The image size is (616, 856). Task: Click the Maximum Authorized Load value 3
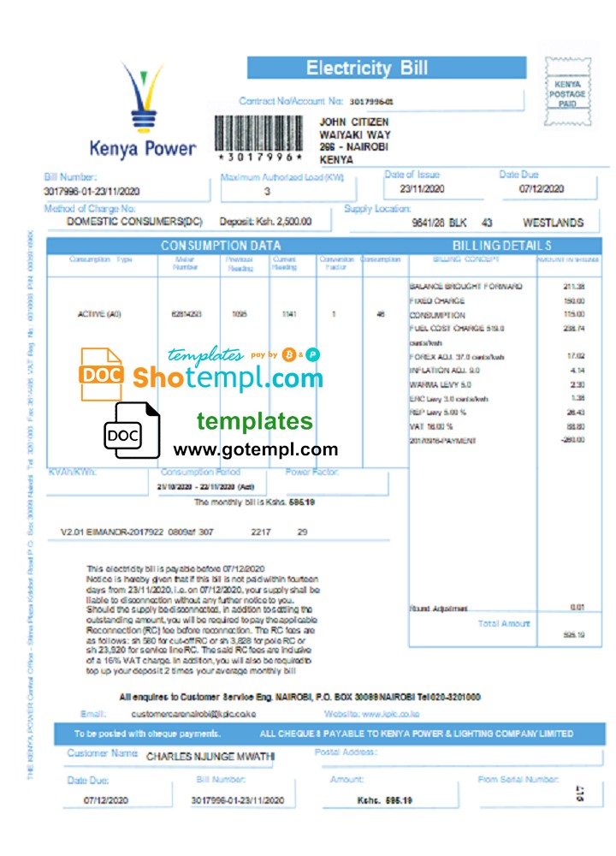[267, 191]
